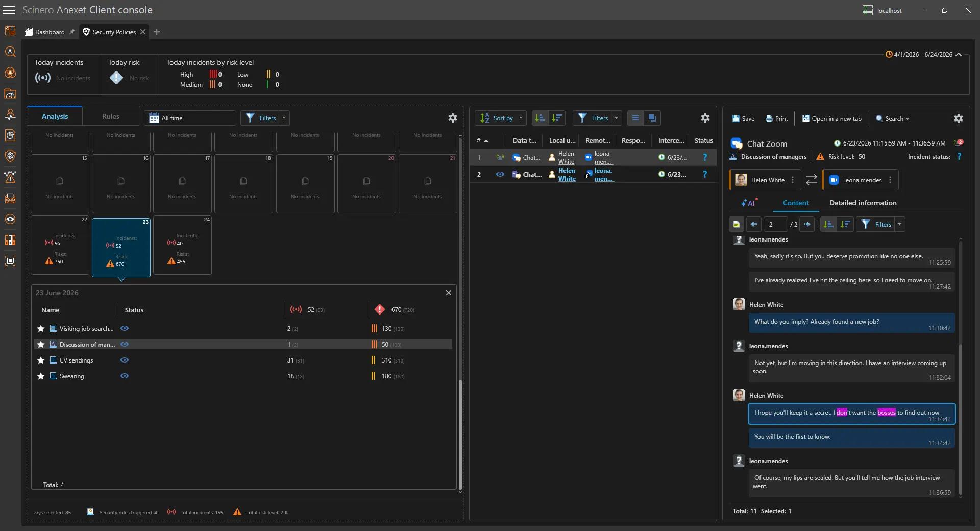The image size is (980, 531).
Task: Toggle viewed eye for Swearing rule
Action: pyautogui.click(x=125, y=377)
